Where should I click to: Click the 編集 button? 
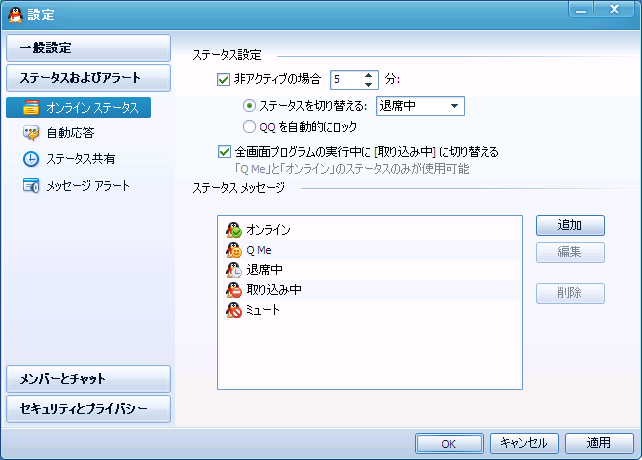(x=570, y=252)
